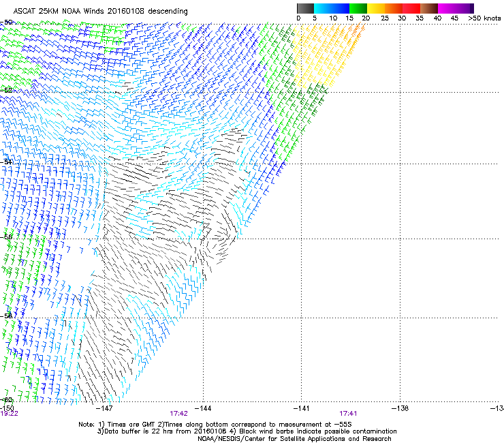The height and width of the screenshot is (443, 504).
Task: Click the -144 longitude axis label
Action: coord(203,408)
